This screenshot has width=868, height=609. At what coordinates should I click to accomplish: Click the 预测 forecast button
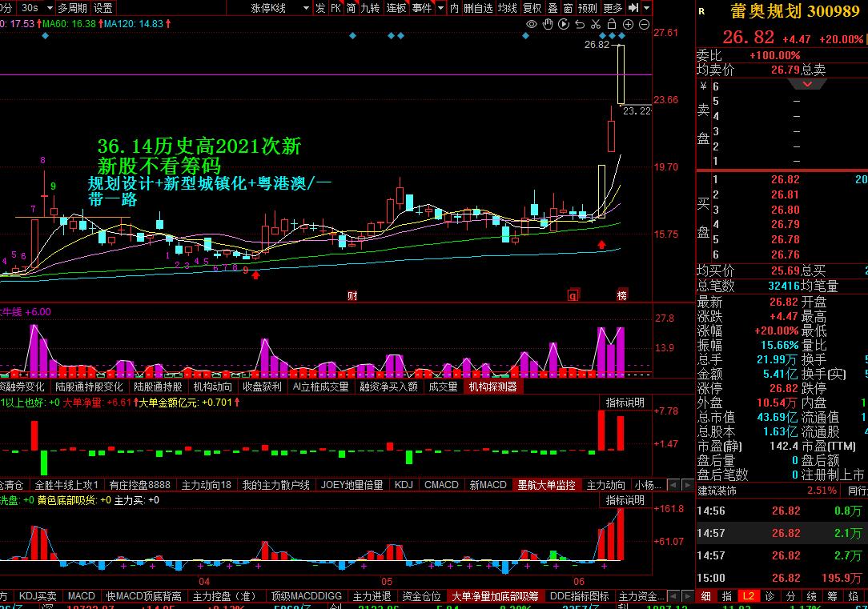click(x=587, y=8)
